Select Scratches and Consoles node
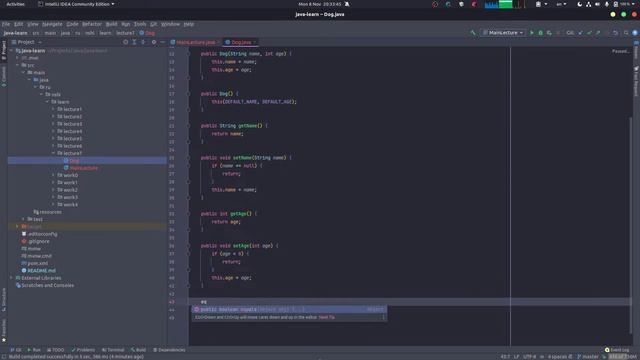Screen dimensions: 640x360 [x=45, y=285]
